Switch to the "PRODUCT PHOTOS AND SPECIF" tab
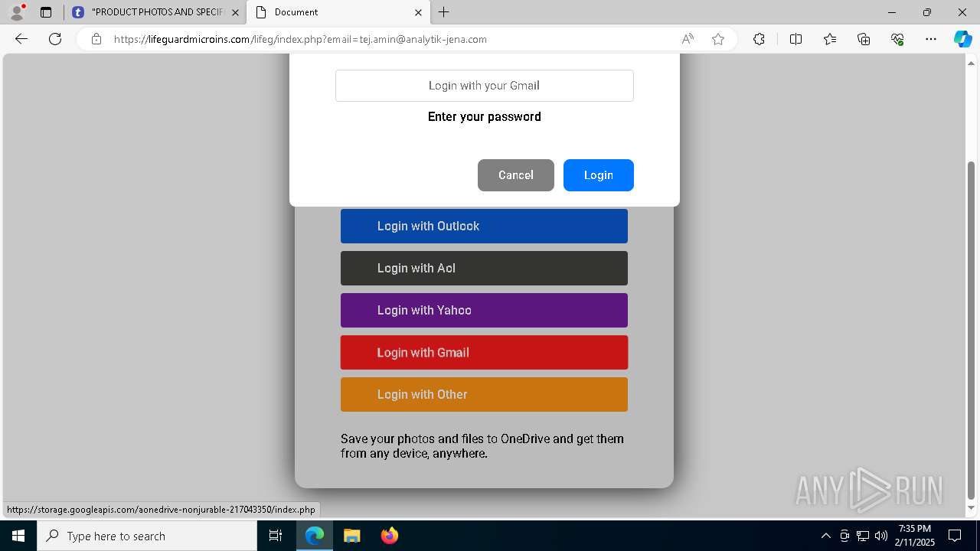 pyautogui.click(x=155, y=12)
